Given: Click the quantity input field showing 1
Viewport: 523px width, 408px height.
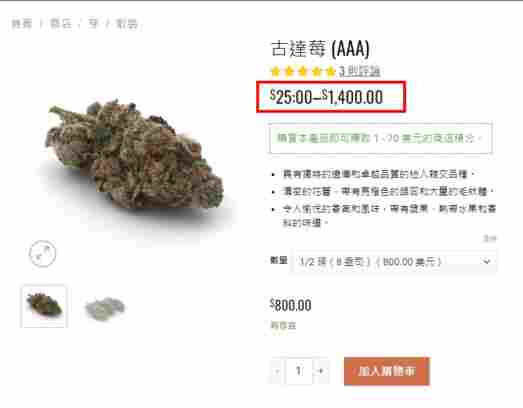Looking at the screenshot, I should pyautogui.click(x=299, y=371).
